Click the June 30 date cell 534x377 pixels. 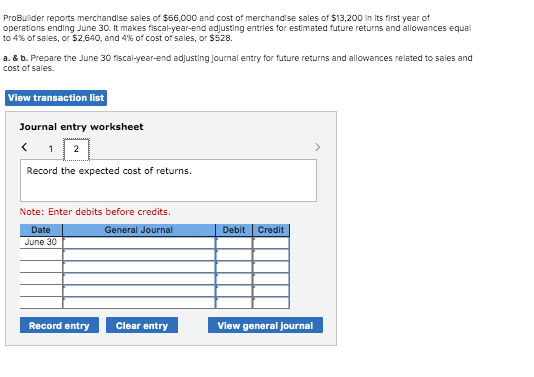coord(41,242)
